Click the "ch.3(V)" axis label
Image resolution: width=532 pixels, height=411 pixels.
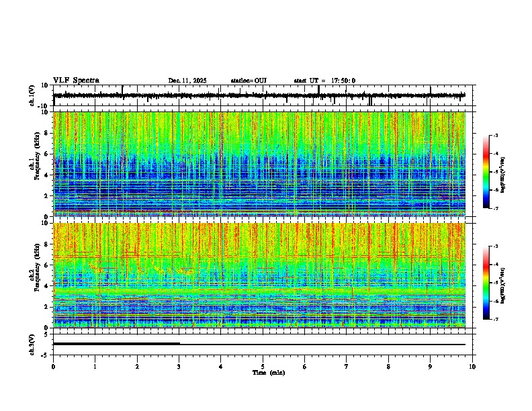coord(32,345)
